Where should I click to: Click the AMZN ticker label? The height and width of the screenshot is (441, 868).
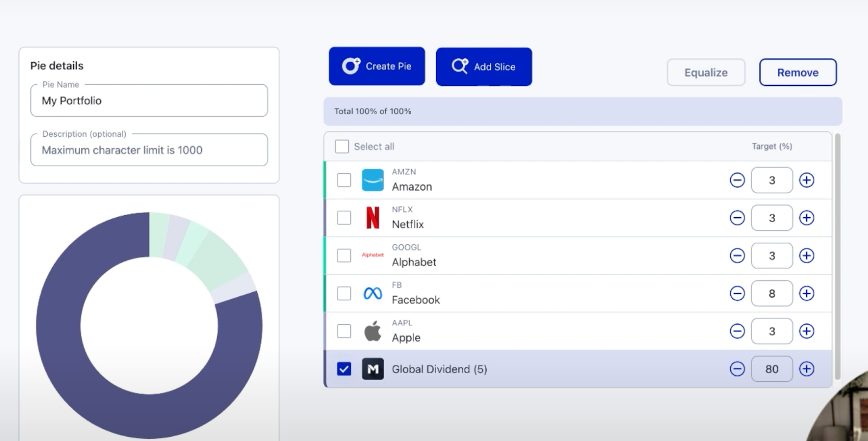click(404, 172)
